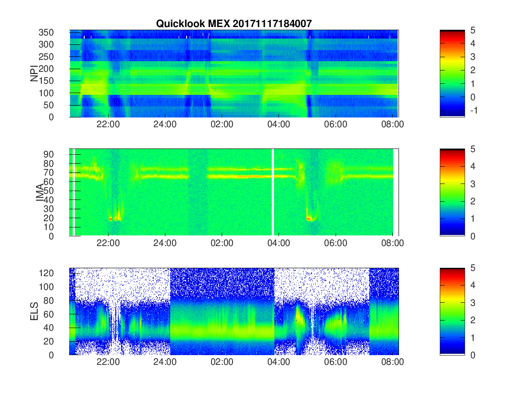Select the NPI y-axis label
This screenshot has height=399, width=532.
[34, 74]
